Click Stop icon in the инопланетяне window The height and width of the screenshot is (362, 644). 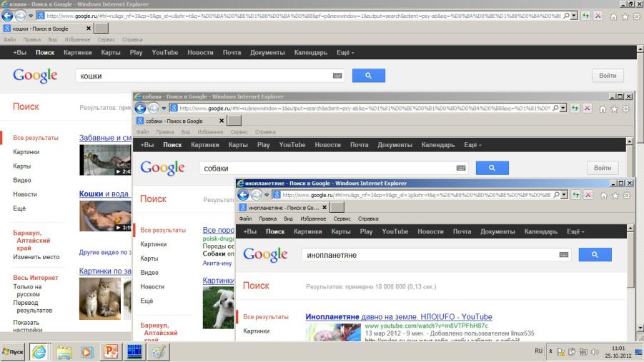tap(588, 195)
